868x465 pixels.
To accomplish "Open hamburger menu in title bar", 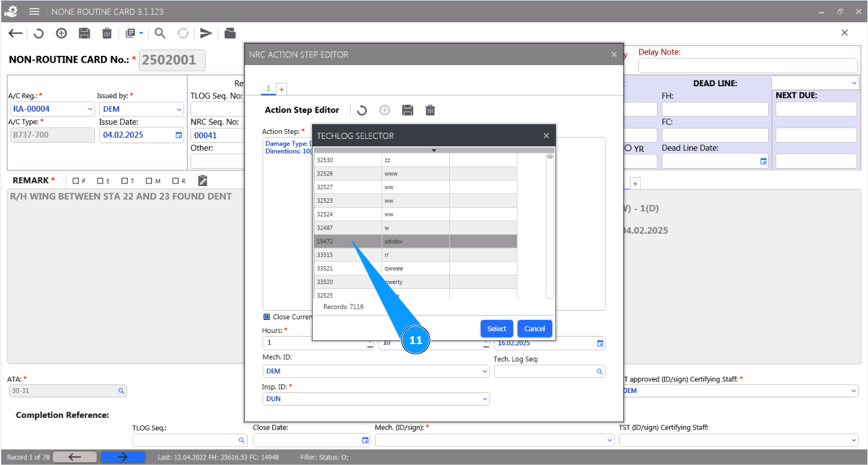I will click(34, 12).
